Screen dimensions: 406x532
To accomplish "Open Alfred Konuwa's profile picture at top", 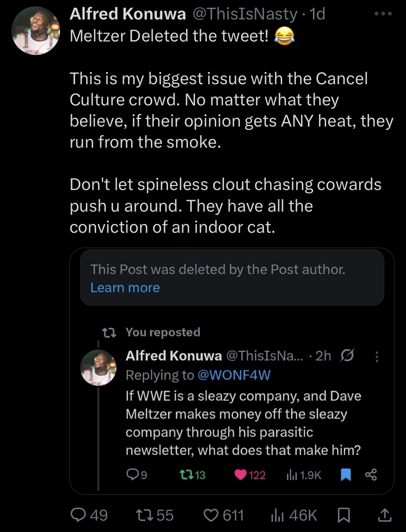I will pos(36,31).
